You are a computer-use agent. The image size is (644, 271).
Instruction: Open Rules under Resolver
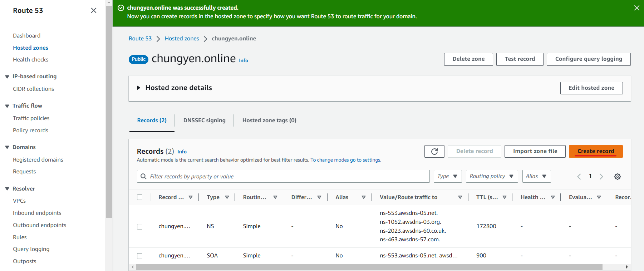[x=20, y=237]
